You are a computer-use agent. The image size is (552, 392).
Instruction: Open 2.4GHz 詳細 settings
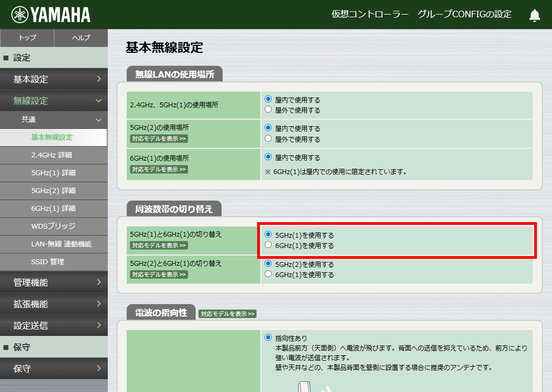[x=54, y=155]
